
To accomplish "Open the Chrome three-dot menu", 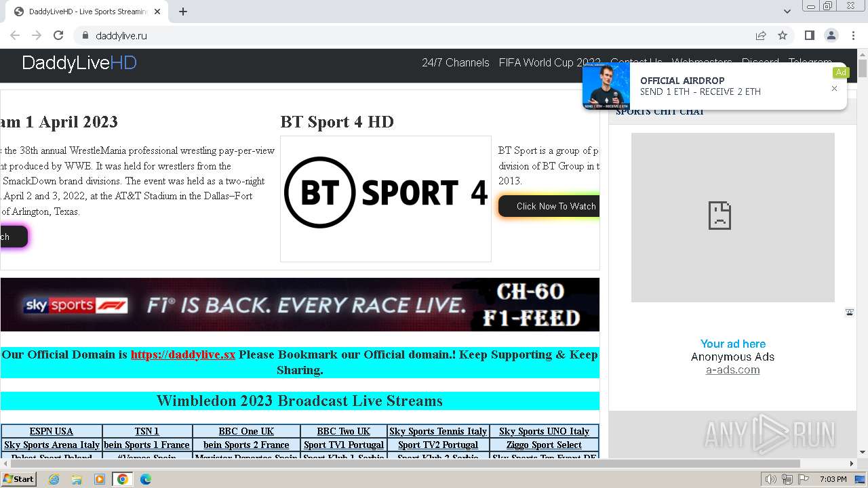I will point(853,35).
